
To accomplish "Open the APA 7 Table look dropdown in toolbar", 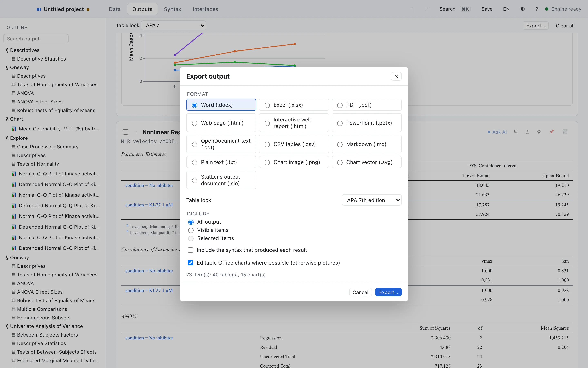I will tap(174, 25).
